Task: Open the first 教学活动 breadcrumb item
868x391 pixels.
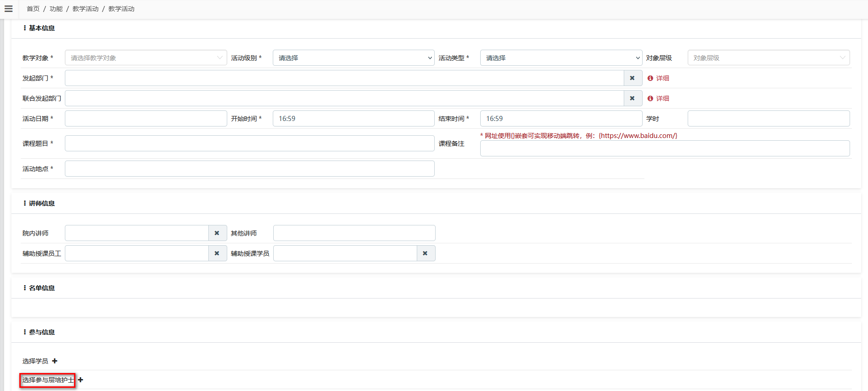Action: [x=86, y=9]
